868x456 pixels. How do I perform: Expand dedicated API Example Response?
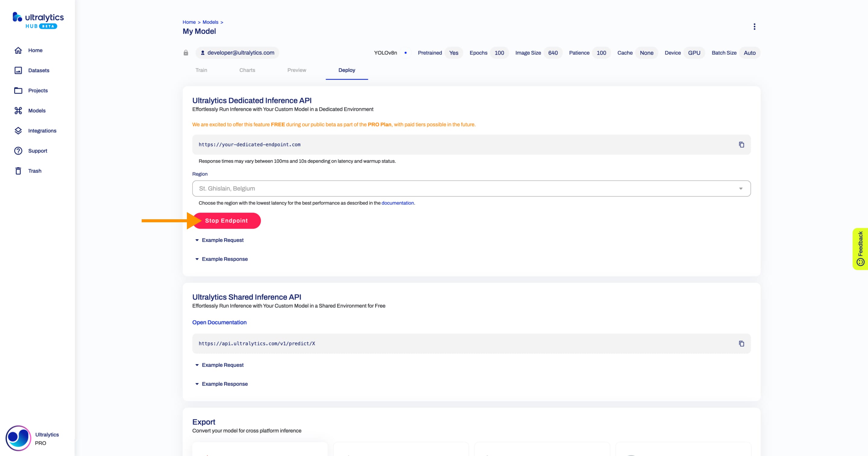point(225,259)
